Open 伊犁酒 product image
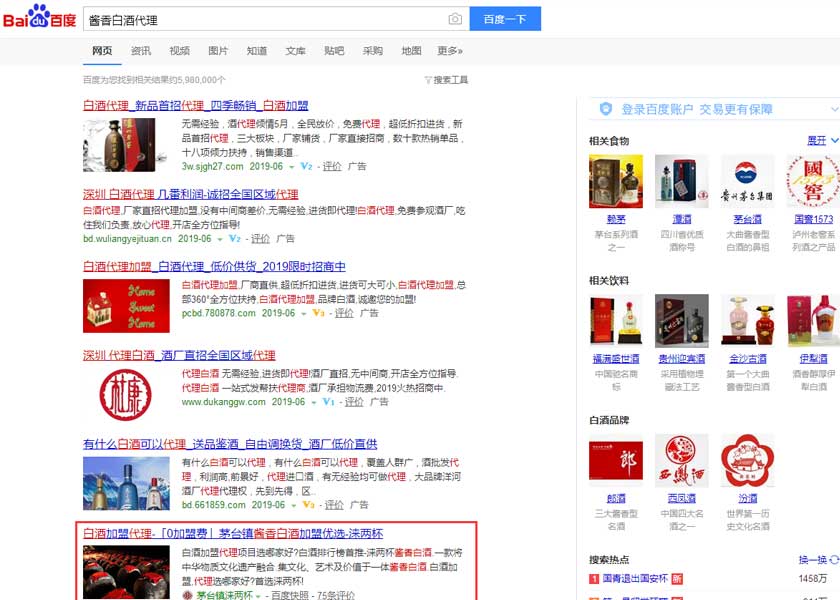This screenshot has width=840, height=600. tap(813, 320)
